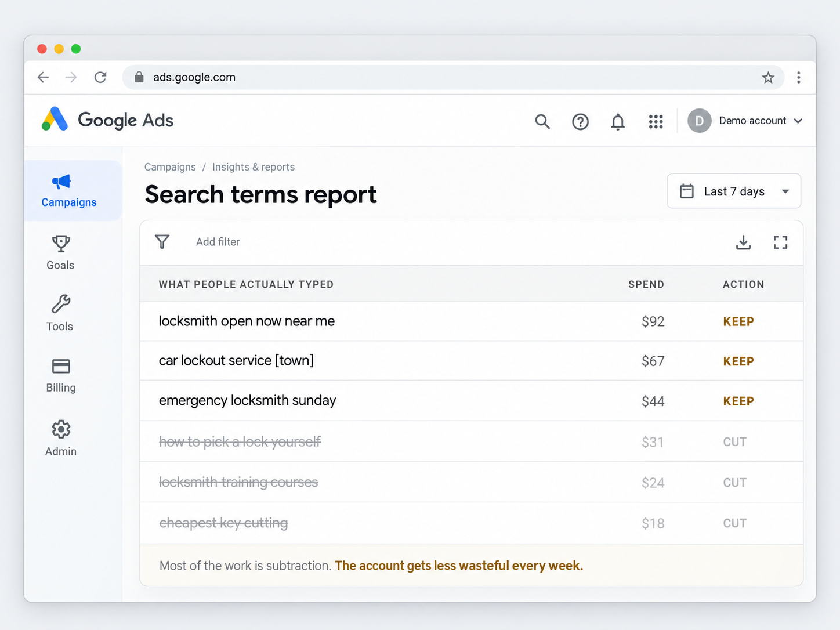840x630 pixels.
Task: Click the Google Ads logo
Action: [x=107, y=120]
